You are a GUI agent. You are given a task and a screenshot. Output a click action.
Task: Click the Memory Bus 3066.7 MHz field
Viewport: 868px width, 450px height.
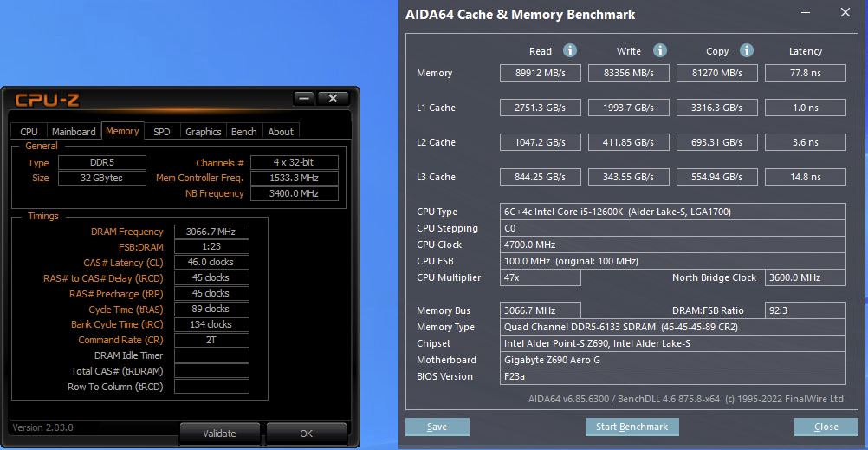(x=541, y=310)
